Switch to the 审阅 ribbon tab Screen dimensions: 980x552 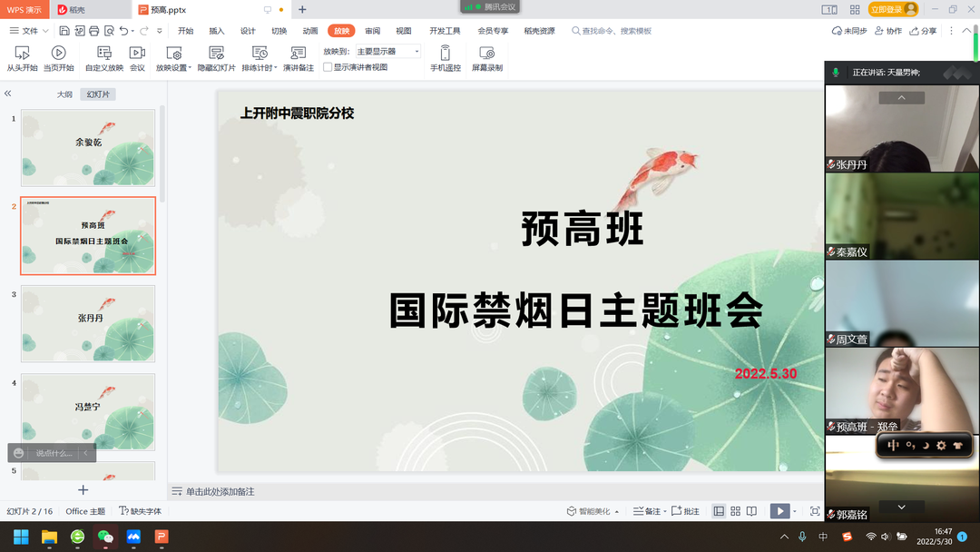372,30
